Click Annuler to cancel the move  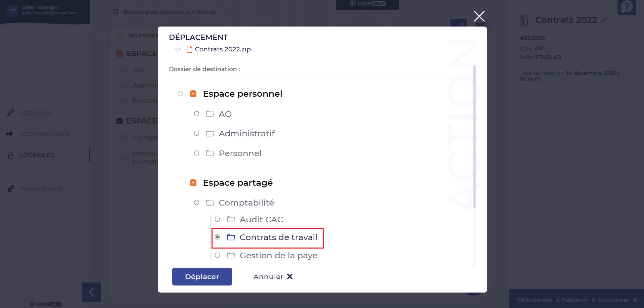(x=273, y=276)
